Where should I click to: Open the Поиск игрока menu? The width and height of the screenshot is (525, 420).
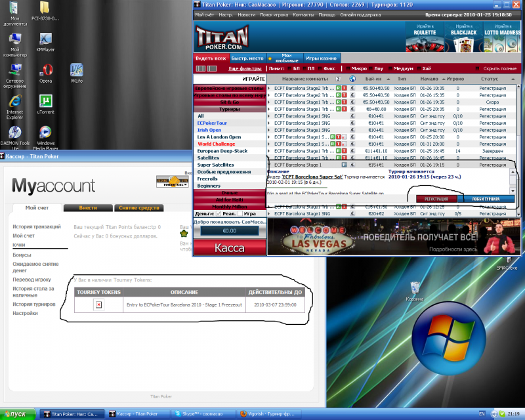coord(274,14)
